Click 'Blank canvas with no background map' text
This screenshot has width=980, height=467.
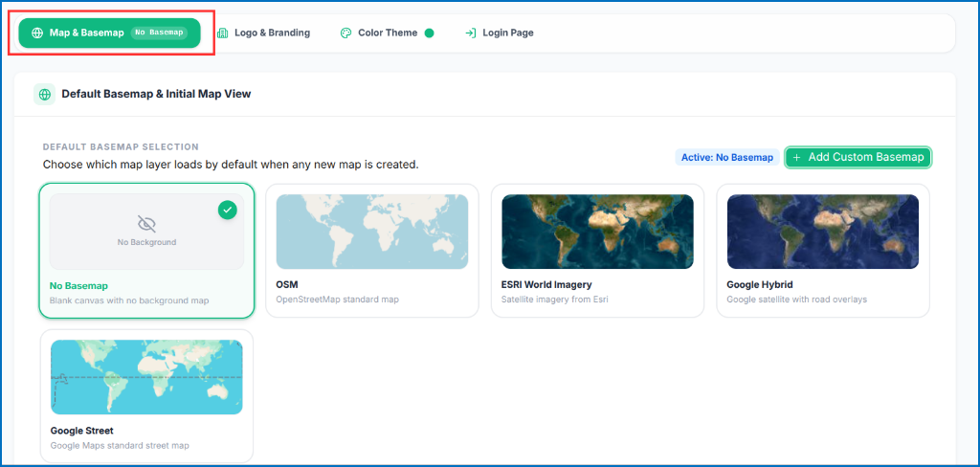point(129,300)
